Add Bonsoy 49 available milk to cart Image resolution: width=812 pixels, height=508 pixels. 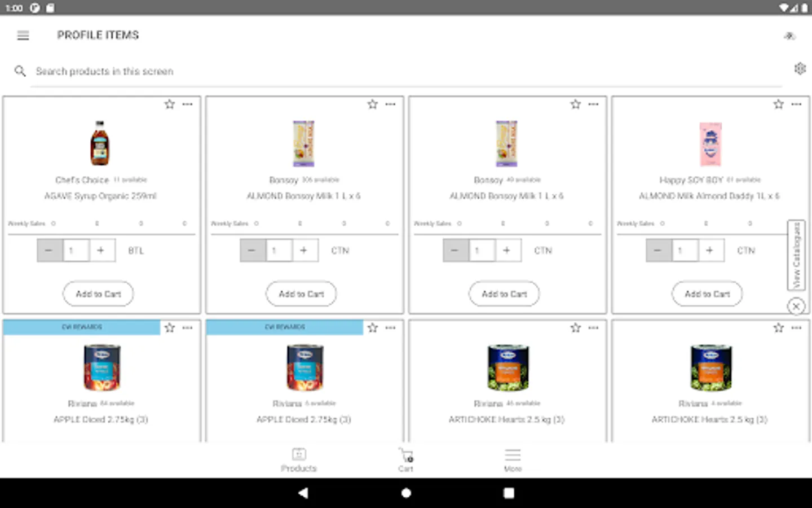(x=504, y=294)
